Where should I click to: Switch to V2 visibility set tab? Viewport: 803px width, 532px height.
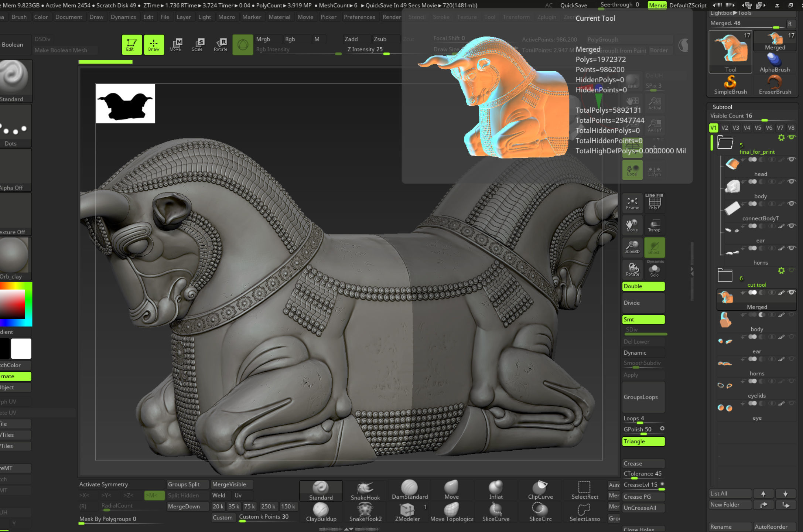725,128
